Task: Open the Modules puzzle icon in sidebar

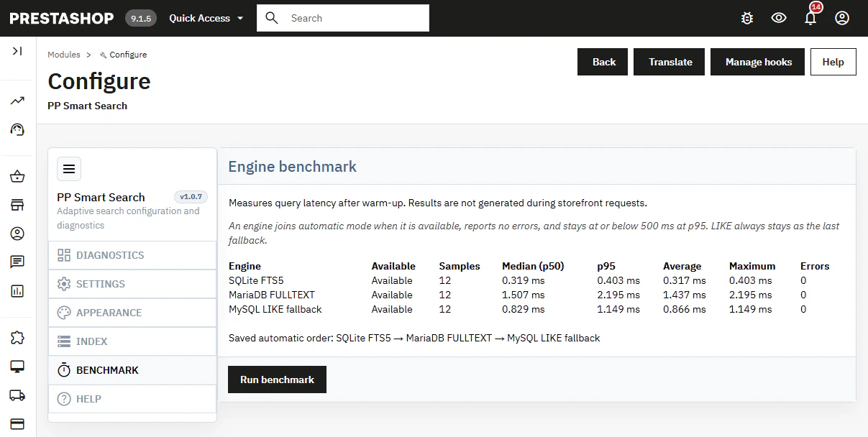Action: point(17,338)
